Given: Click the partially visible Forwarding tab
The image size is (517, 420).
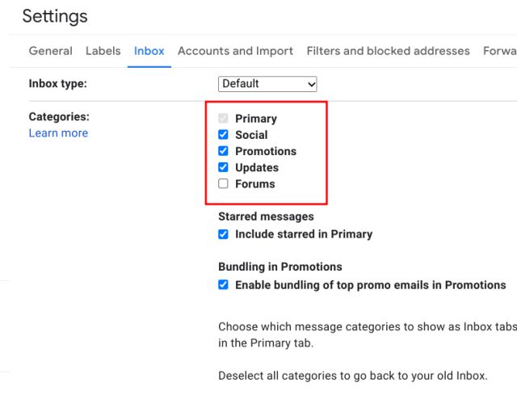Looking at the screenshot, I should [x=499, y=51].
